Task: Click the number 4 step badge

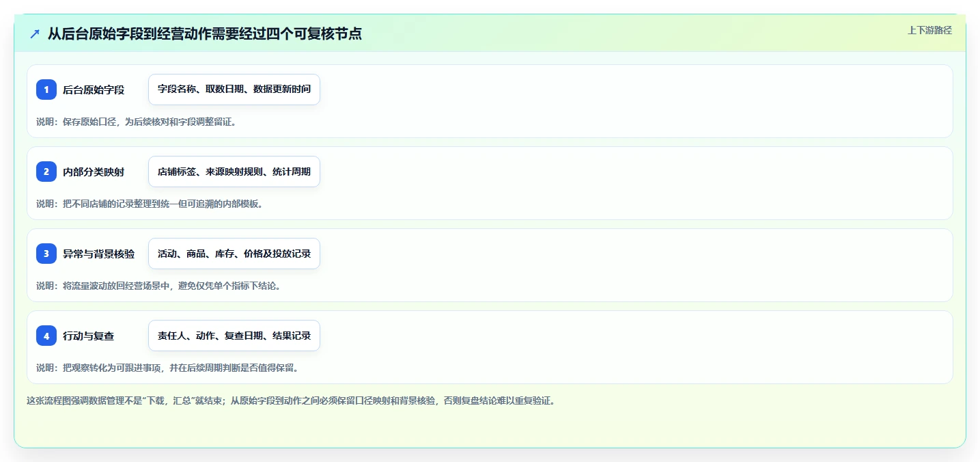Action: tap(46, 336)
